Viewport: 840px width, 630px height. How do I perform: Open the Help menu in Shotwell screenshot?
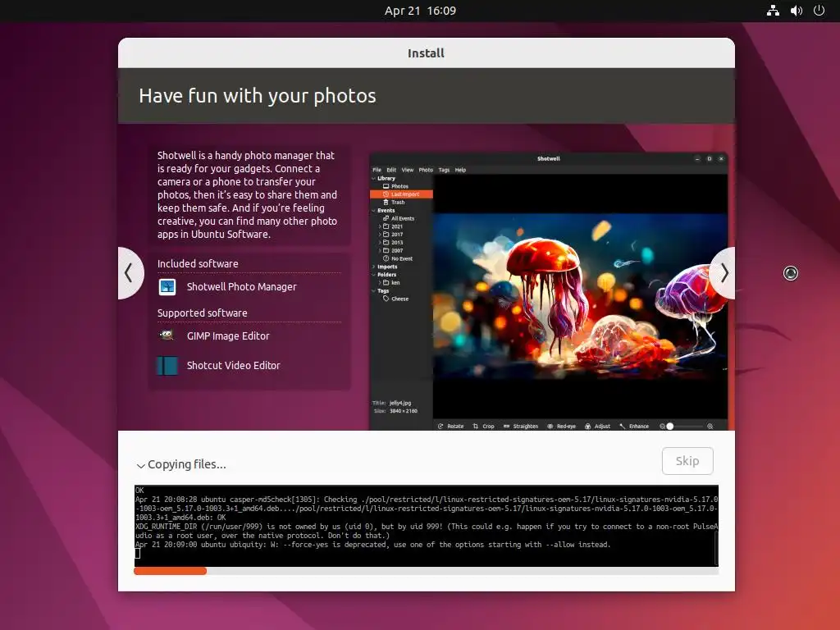(461, 170)
